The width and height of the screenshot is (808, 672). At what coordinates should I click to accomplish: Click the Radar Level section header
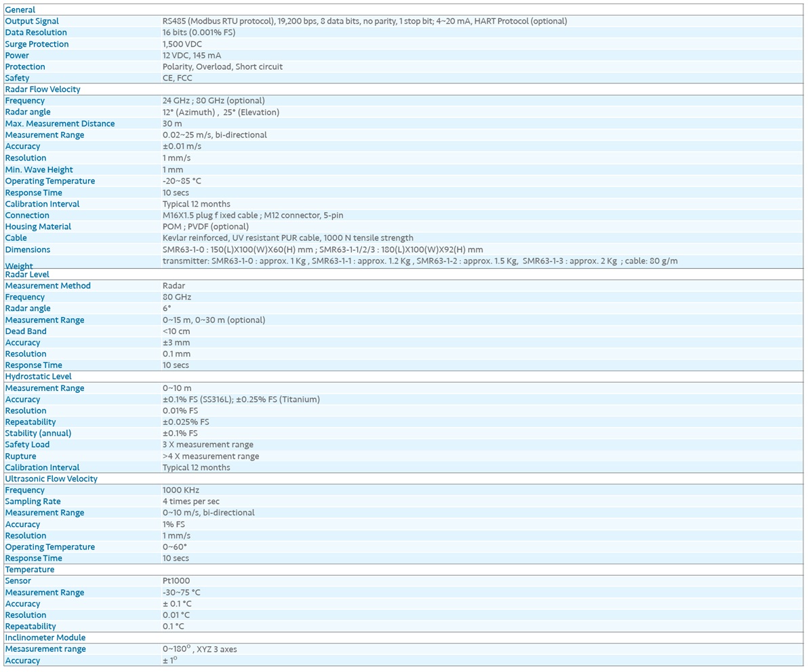pyautogui.click(x=27, y=274)
